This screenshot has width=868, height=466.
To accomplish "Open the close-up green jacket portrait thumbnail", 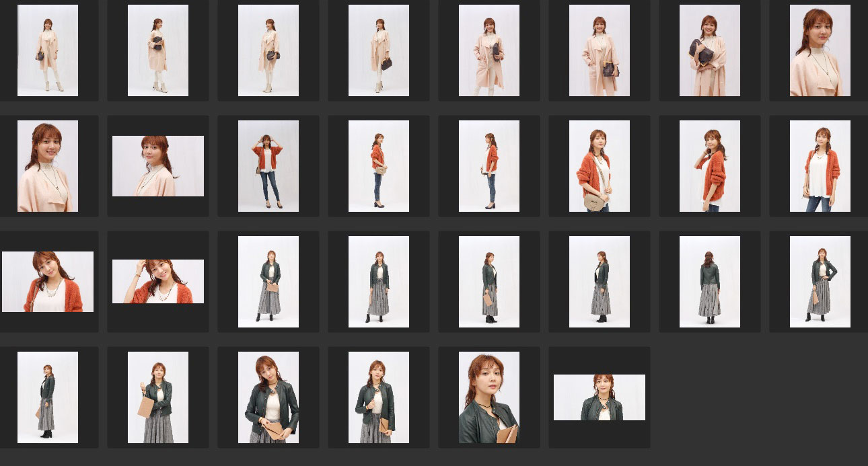I will point(489,397).
